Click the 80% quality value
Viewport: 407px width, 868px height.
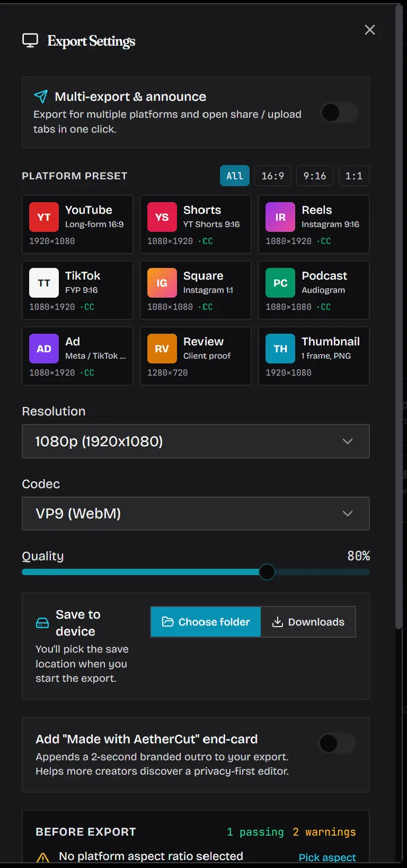[x=359, y=555]
